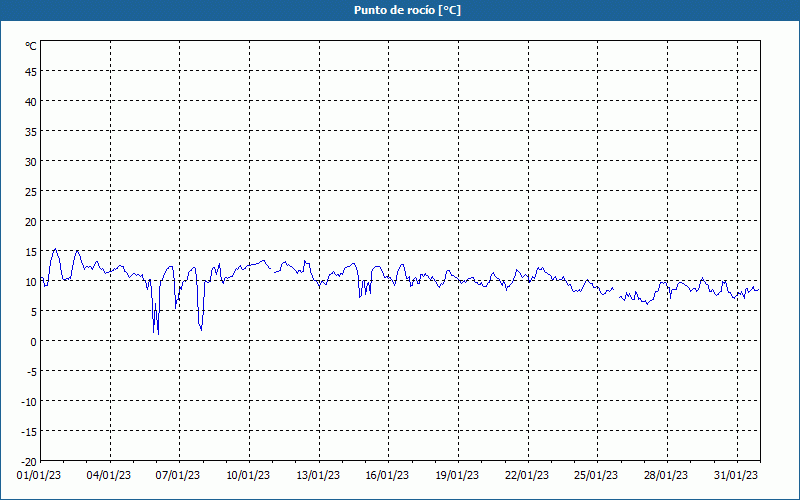
Task: Click the x-axis date 16/01/23
Action: tap(387, 476)
